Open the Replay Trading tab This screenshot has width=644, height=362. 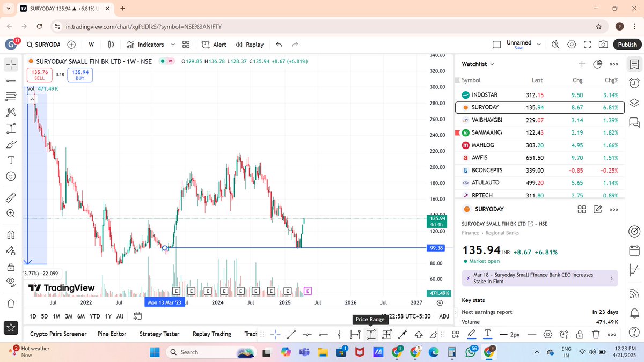211,334
